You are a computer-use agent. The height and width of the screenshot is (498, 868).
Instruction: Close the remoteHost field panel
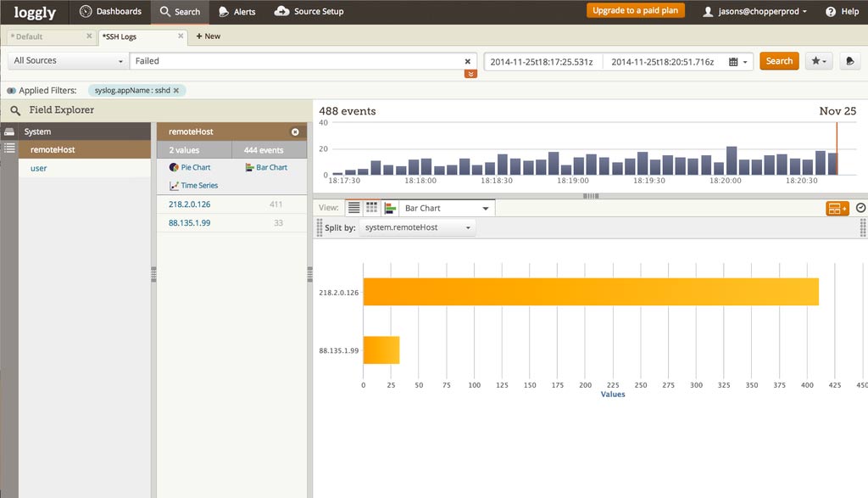point(295,132)
